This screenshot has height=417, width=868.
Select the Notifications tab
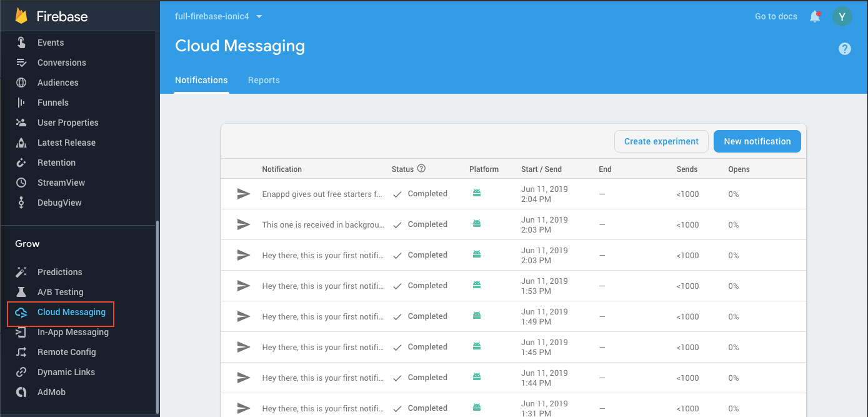point(201,80)
